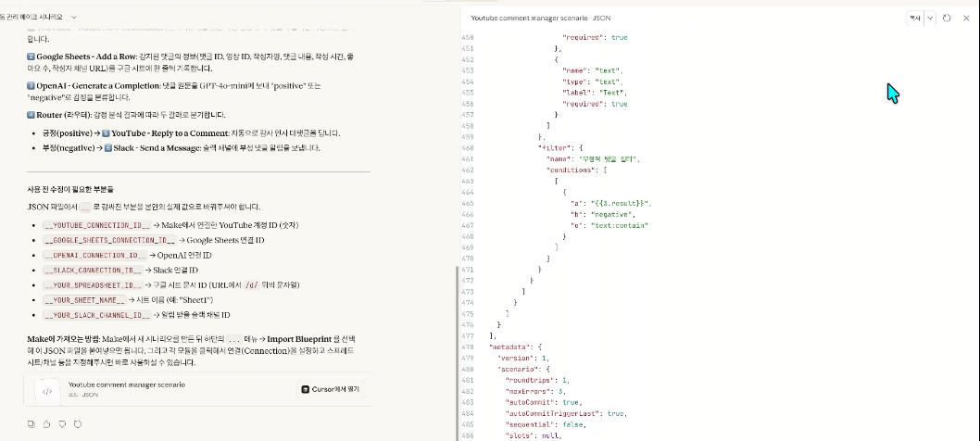Give the response a thumbs up

(x=47, y=424)
